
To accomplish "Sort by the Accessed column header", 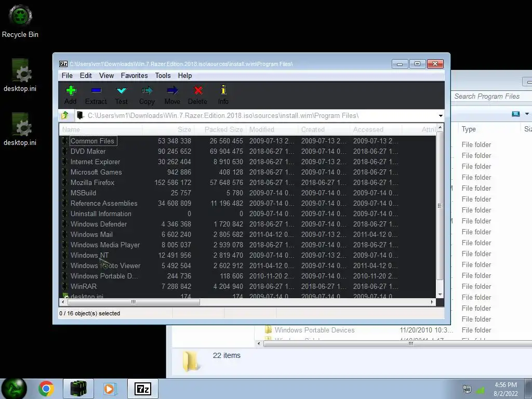I will (x=376, y=129).
